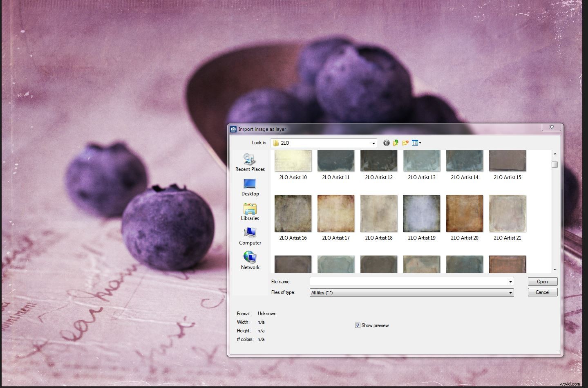
Task: Select the 2LO Artist 19 purple texture
Action: point(421,213)
